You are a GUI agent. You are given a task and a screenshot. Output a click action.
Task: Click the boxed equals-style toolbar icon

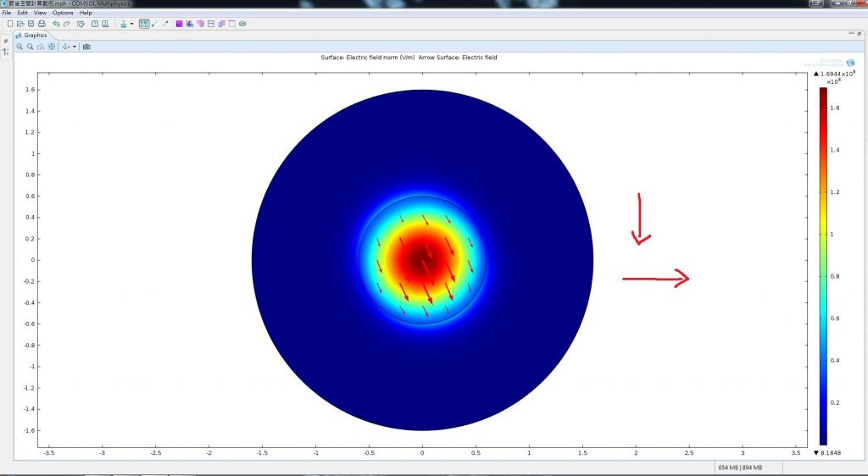(211, 24)
